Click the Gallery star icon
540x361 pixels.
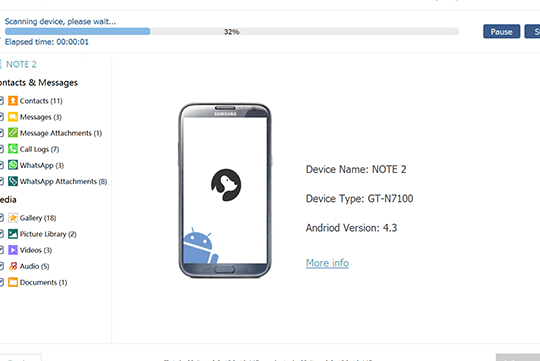13,218
